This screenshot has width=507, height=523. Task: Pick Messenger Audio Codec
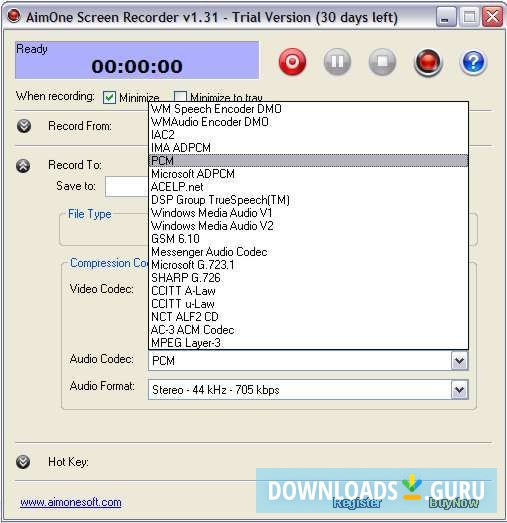(x=309, y=252)
